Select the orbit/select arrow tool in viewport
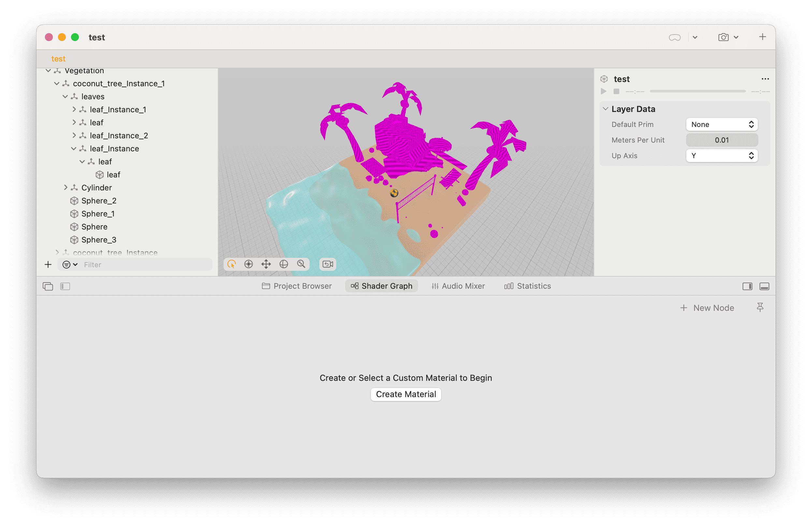This screenshot has height=526, width=812. (232, 264)
